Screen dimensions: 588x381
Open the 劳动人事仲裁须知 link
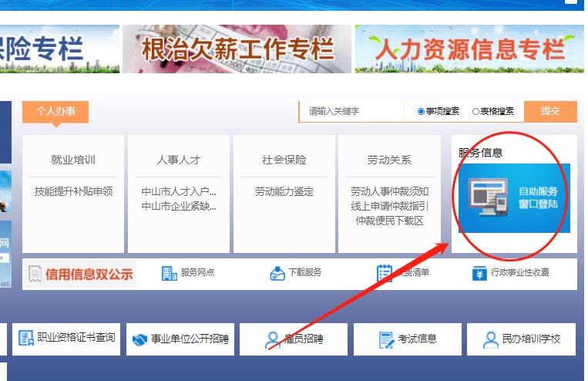390,191
